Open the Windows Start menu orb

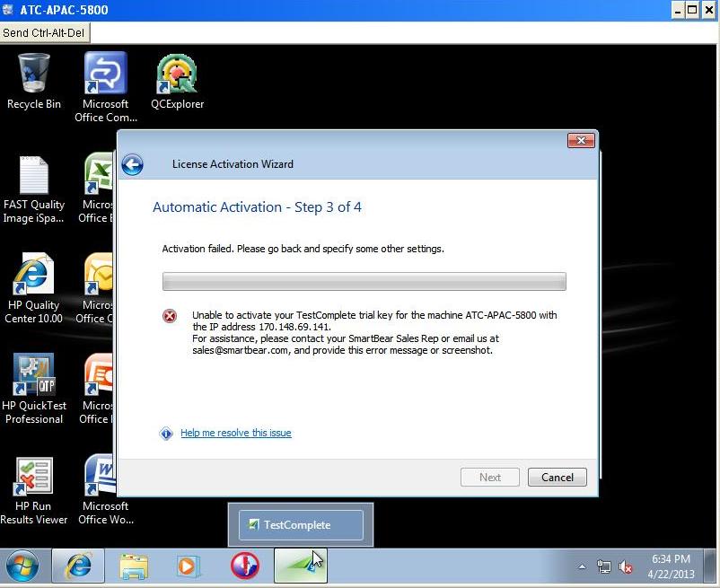point(22,566)
